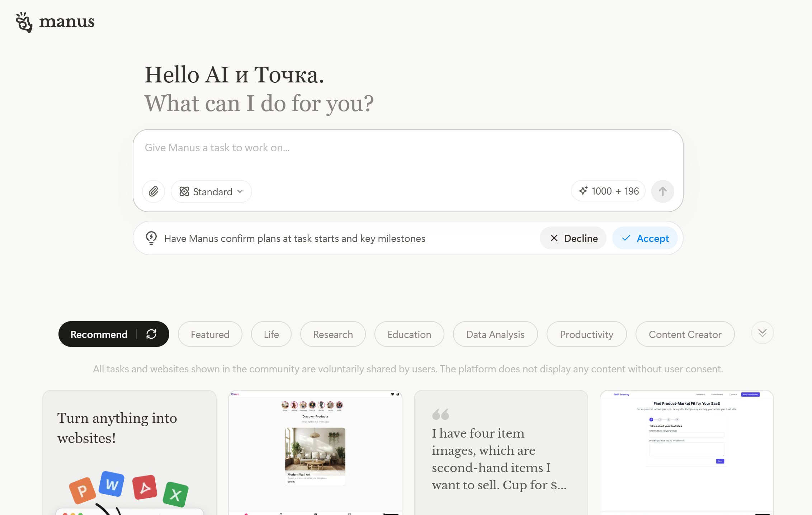Switch to the Research tab
The width and height of the screenshot is (812, 515).
coord(333,334)
